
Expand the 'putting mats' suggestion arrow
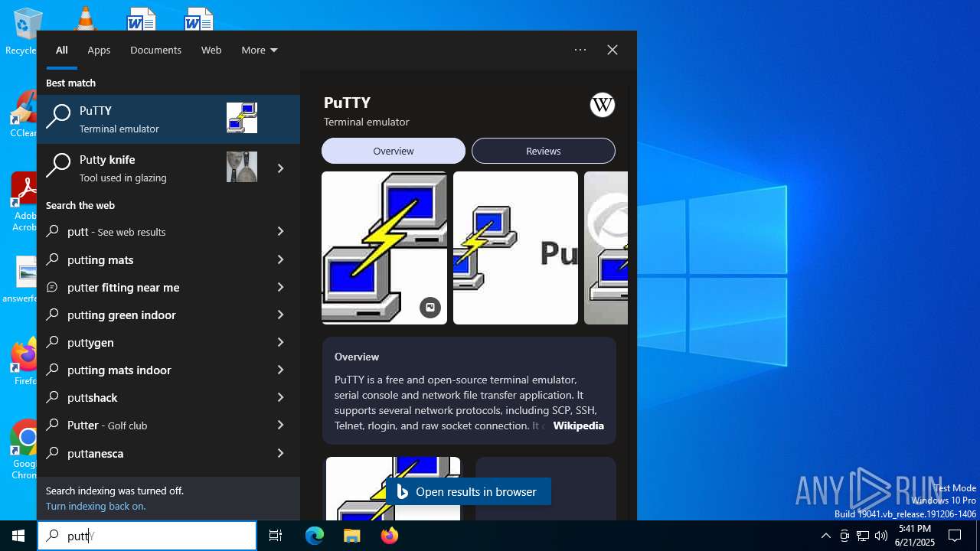click(x=280, y=259)
